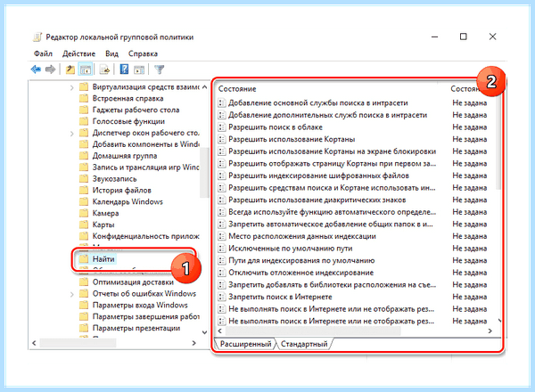Expand the Диспетчер окон рабочего стола node
Image resolution: width=535 pixels, height=392 pixels.
(x=71, y=134)
